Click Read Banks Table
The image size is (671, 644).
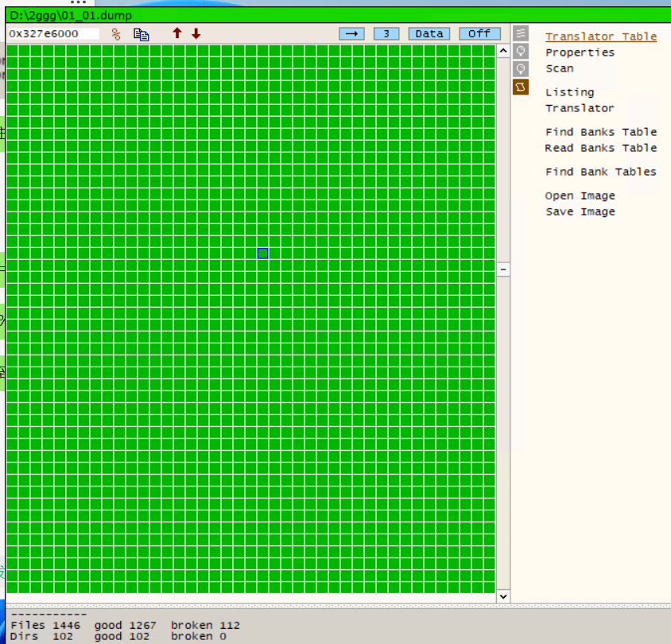click(x=601, y=148)
